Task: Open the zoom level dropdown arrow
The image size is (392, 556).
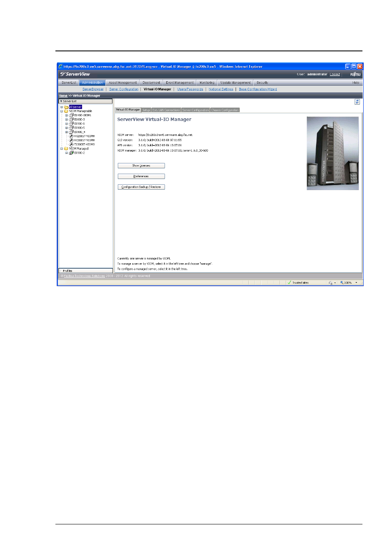Action: tap(356, 283)
